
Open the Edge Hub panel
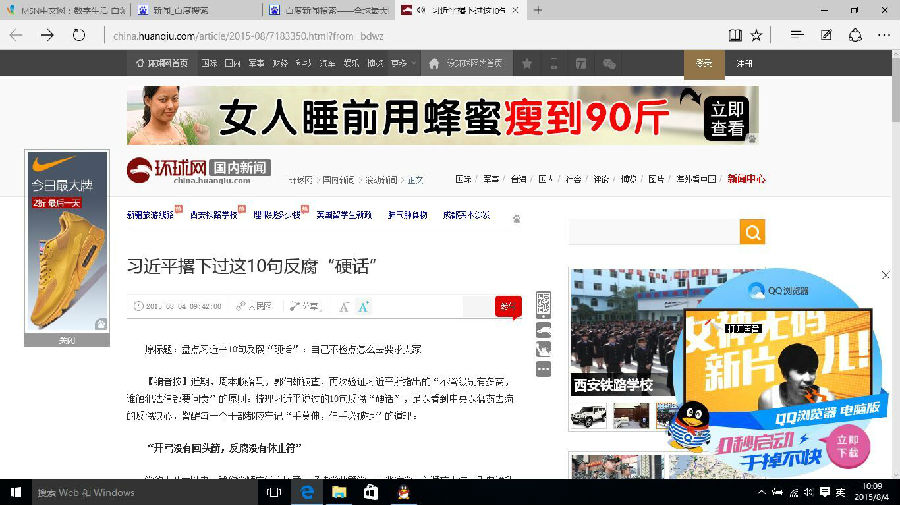(796, 35)
